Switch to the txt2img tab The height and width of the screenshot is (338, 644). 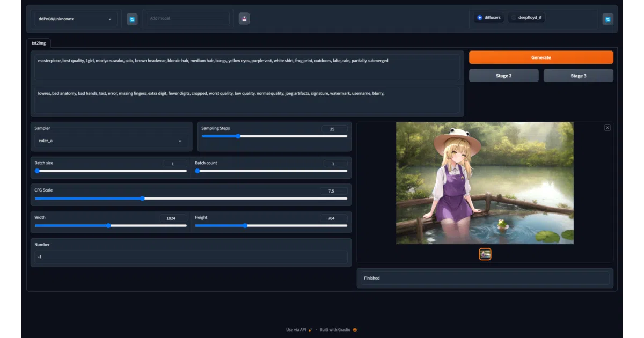pyautogui.click(x=39, y=43)
